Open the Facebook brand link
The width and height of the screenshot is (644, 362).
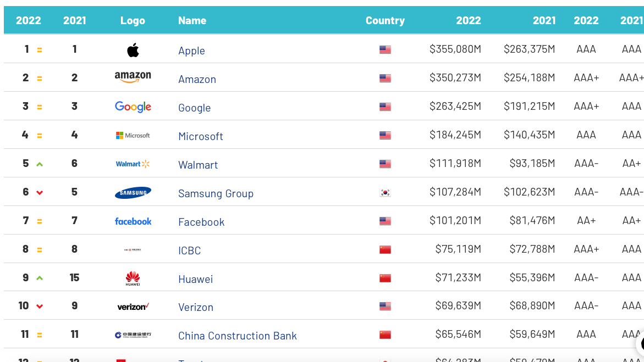(x=201, y=222)
